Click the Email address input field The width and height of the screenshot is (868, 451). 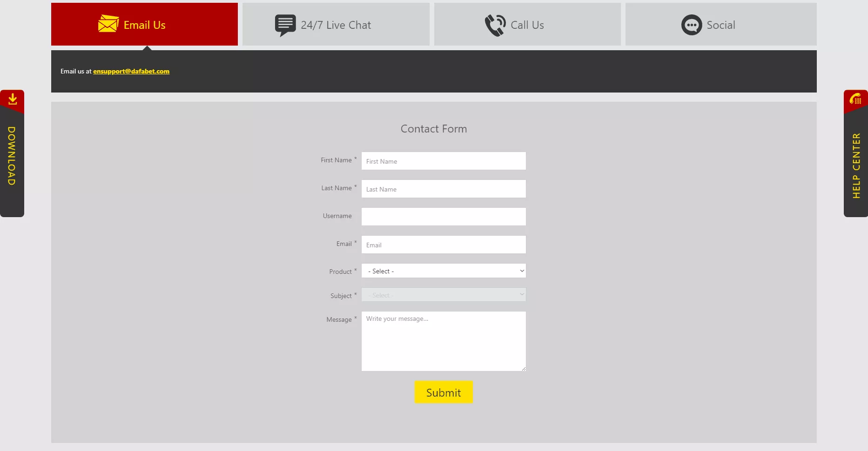[x=444, y=245]
